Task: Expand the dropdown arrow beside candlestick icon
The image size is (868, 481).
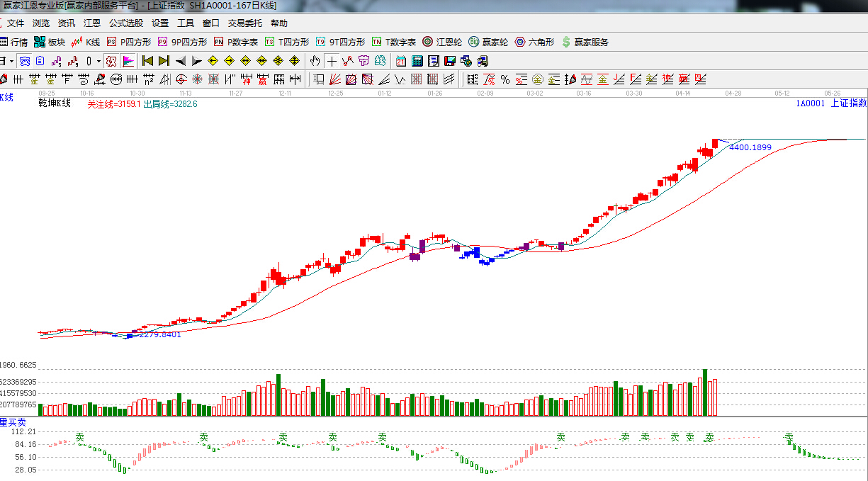Action: pyautogui.click(x=98, y=61)
